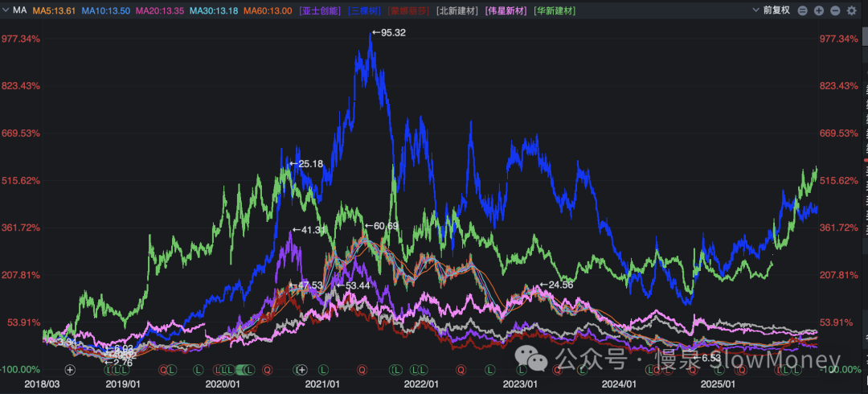This screenshot has height=394, width=868.
Task: Click the 2018/03 date axis label
Action: pos(43,384)
